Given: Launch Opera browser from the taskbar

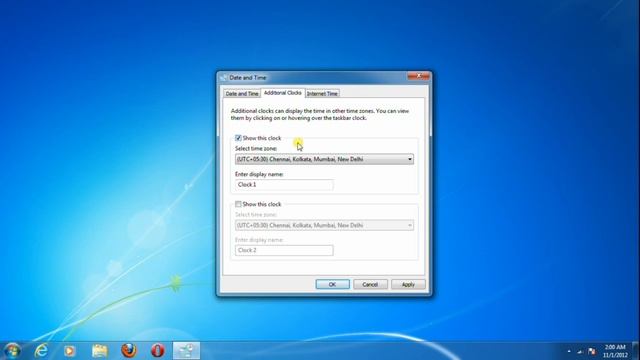Looking at the screenshot, I should coord(158,350).
